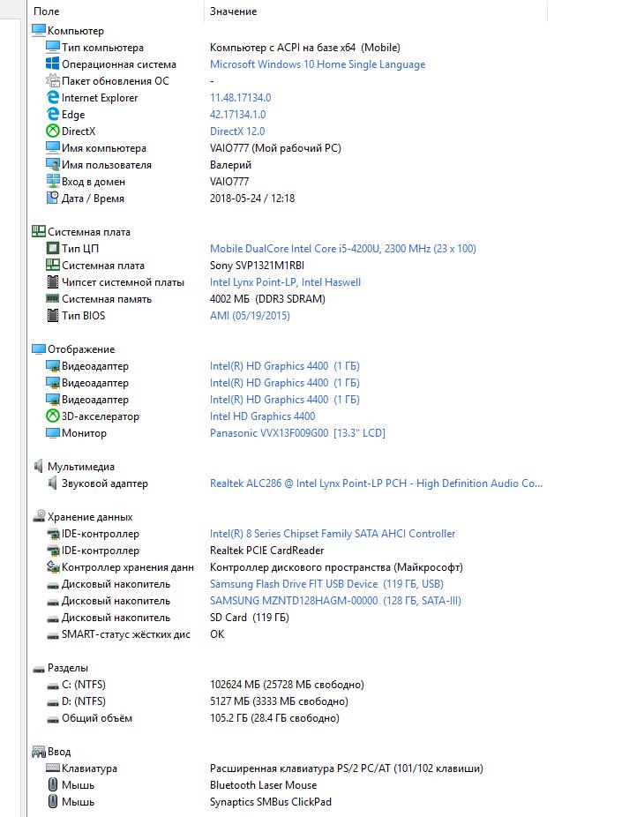Open the Mobile DualCore Intel Core i5-4200U link
Image resolution: width=644 pixels, height=817 pixels.
point(343,249)
